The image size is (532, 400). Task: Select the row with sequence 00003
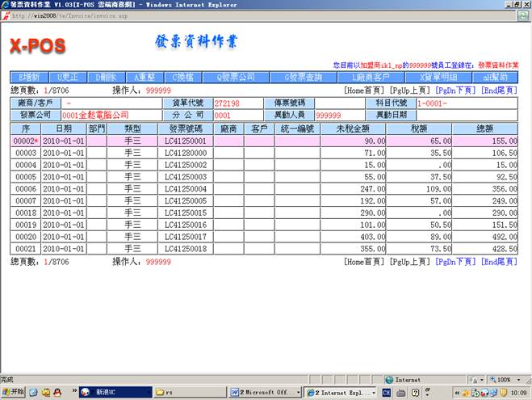(x=25, y=153)
